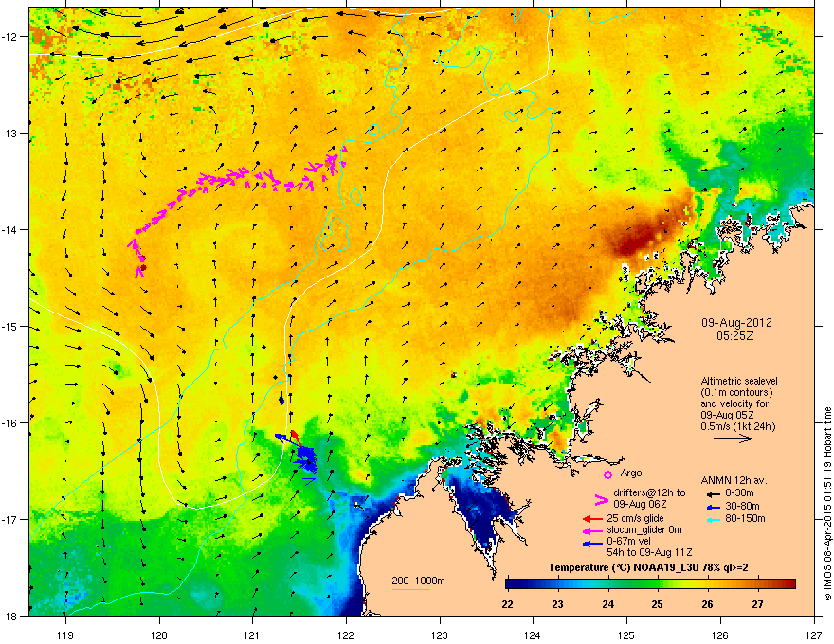This screenshot has height=644, width=834.
Task: Click the 0-30m depth label
Action: [739, 493]
